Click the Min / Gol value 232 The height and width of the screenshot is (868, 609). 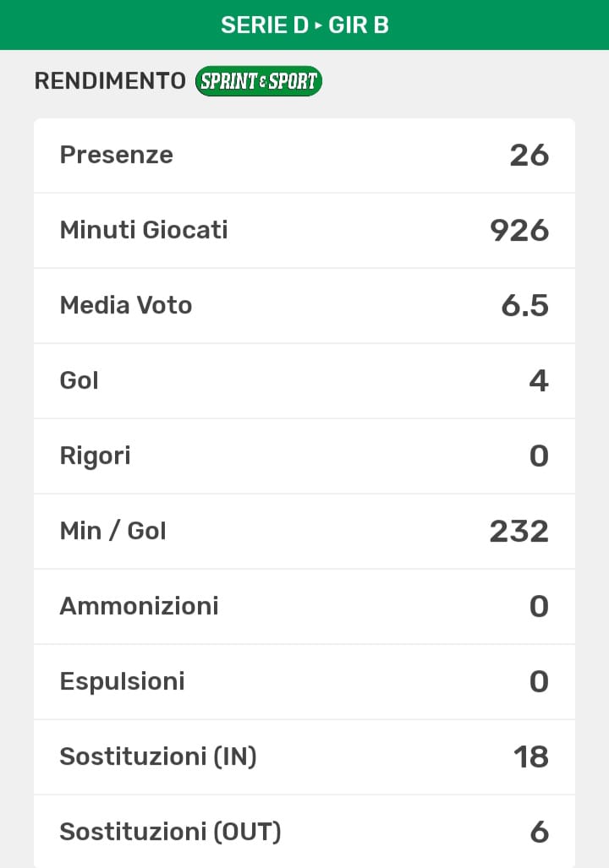point(519,531)
